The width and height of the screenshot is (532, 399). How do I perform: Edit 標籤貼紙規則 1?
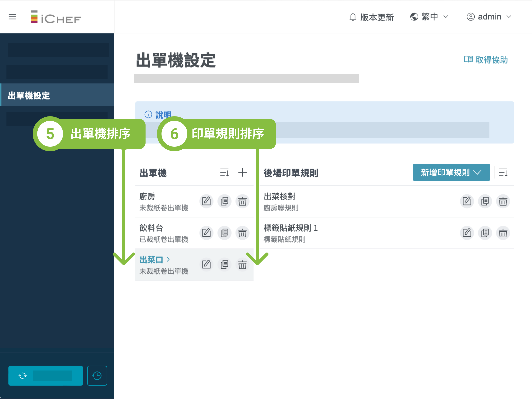pyautogui.click(x=467, y=233)
